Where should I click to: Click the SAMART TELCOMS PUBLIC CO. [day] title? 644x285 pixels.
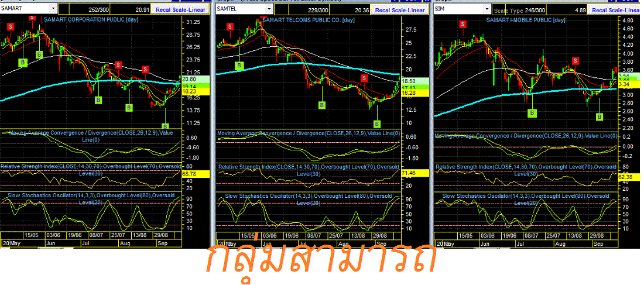click(x=307, y=20)
